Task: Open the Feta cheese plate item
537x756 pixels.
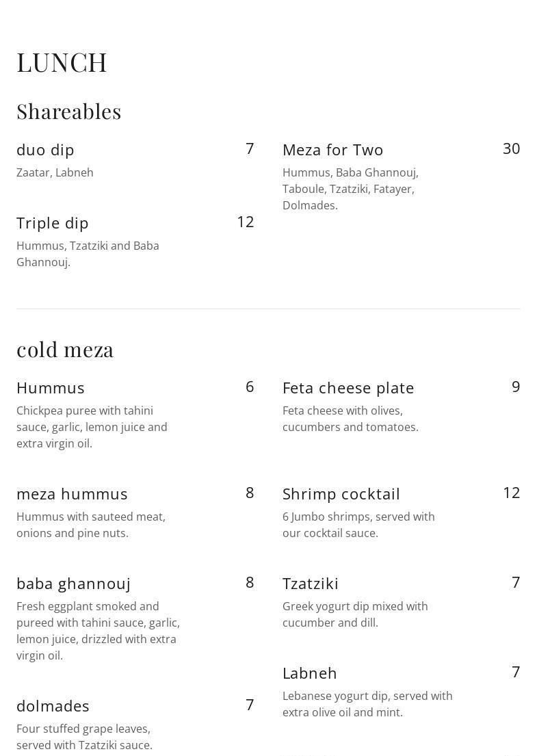Action: 348,388
